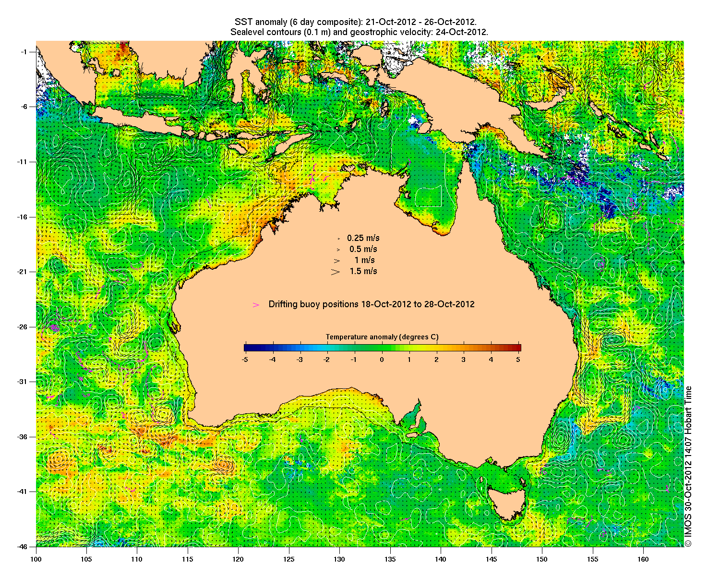Click the latitude axis label '-21'
This screenshot has height=588, width=720.
click(x=23, y=272)
